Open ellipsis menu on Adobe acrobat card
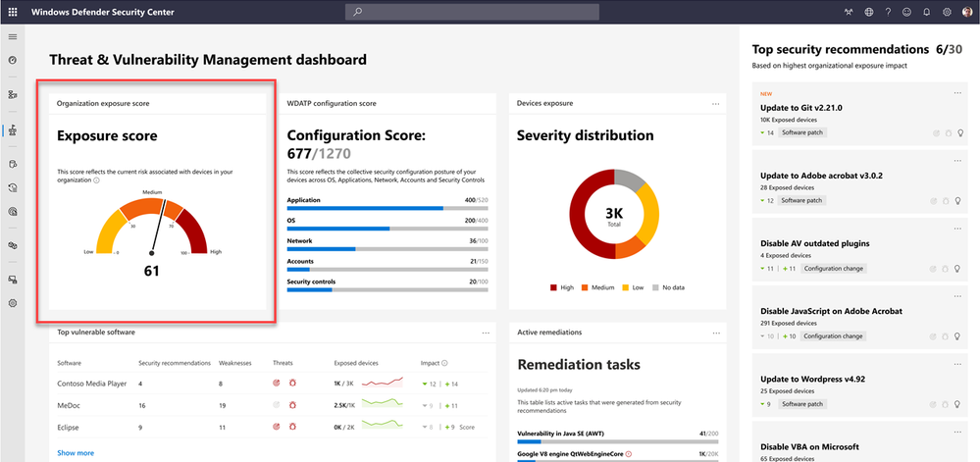Viewport: 980px width, 462px height. coord(957,161)
